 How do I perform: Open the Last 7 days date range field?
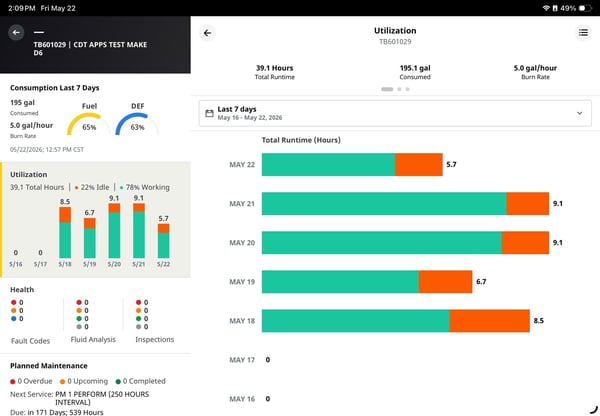(395, 113)
